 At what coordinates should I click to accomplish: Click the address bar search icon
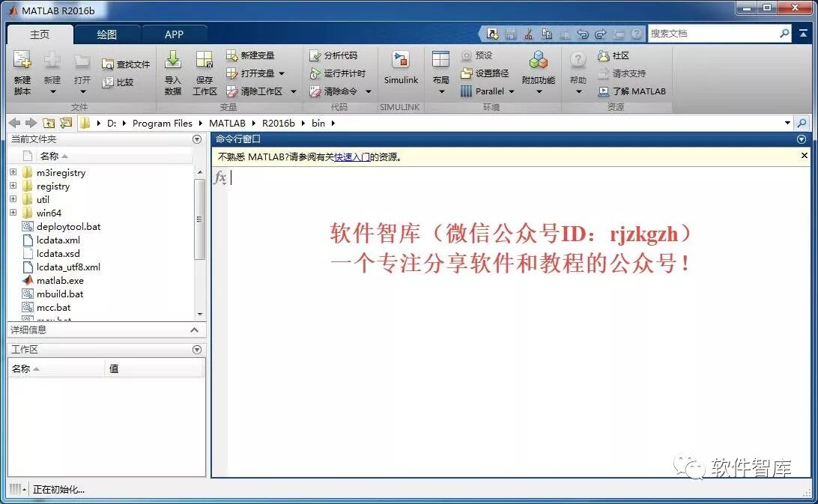click(802, 123)
